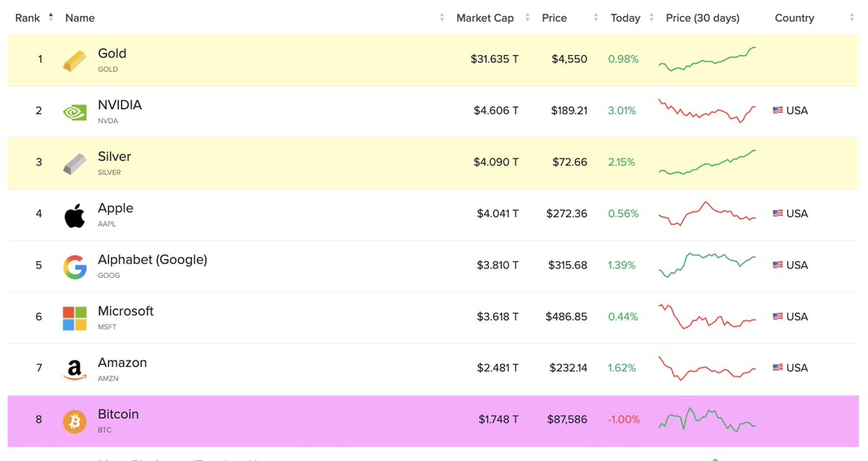Select the Name column header
The image size is (868, 461).
[80, 17]
